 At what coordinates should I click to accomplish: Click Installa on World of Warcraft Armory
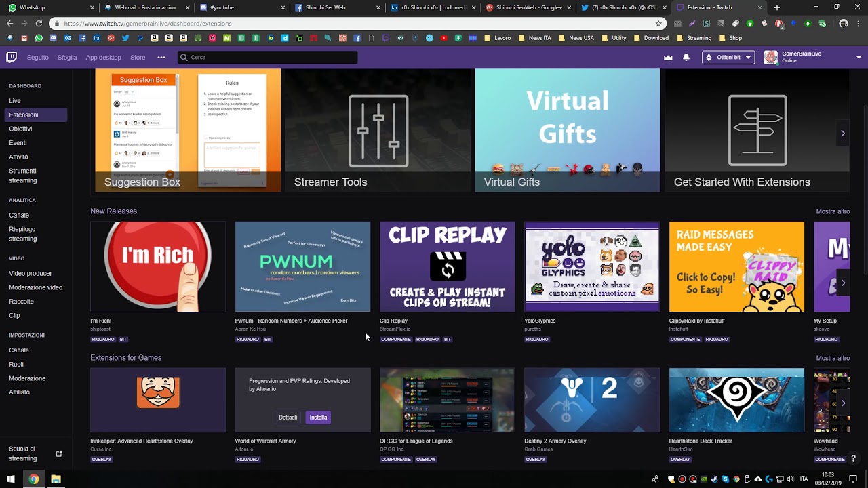pyautogui.click(x=318, y=418)
